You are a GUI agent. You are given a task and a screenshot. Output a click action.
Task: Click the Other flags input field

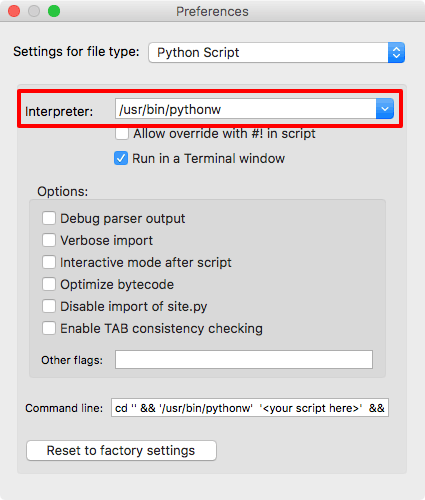[244, 359]
